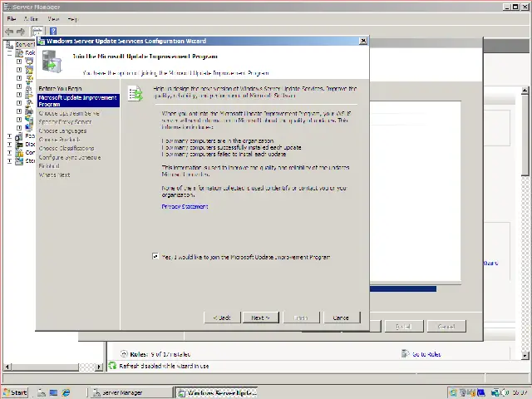Viewport: 532px width, 399px height.
Task: Click the network tray icon near the clock
Action: tap(495, 392)
